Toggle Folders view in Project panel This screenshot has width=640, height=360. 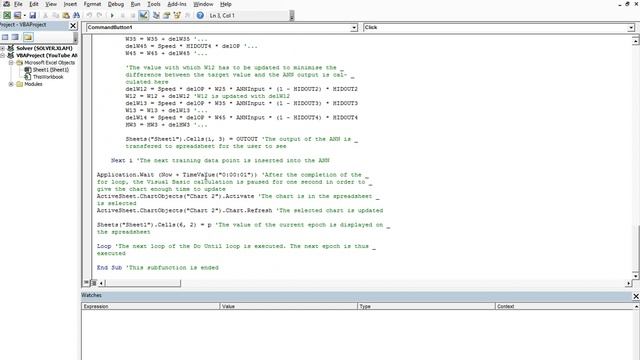(x=28, y=37)
